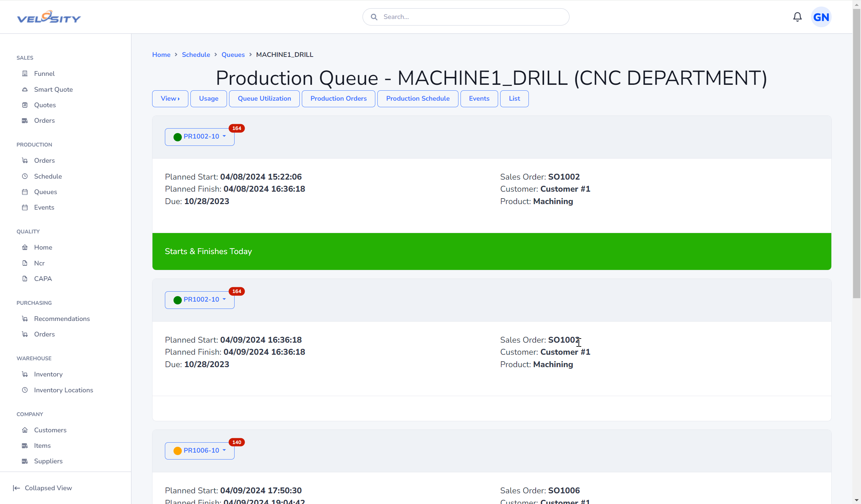Click the Funnel icon in the Sales section
Screen dimensions: 861x504
pyautogui.click(x=25, y=73)
